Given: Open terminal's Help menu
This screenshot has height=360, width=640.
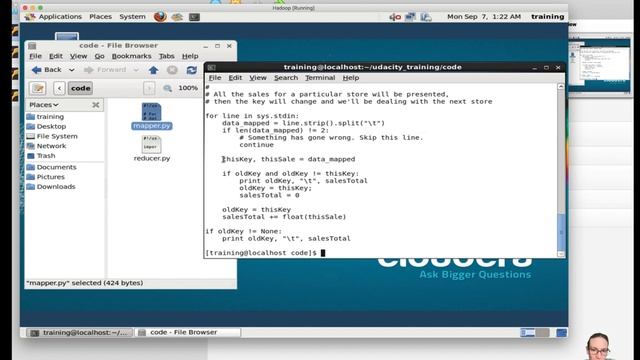Looking at the screenshot, I should (351, 78).
